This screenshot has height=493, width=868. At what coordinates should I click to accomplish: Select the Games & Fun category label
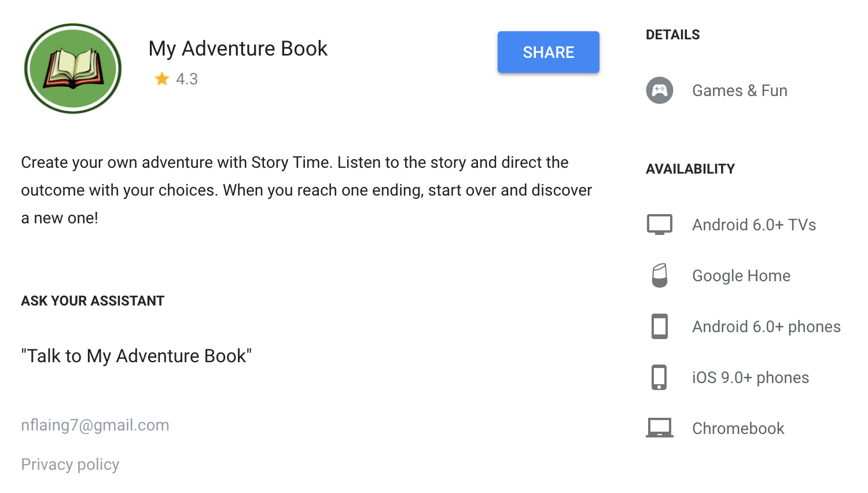pyautogui.click(x=740, y=90)
